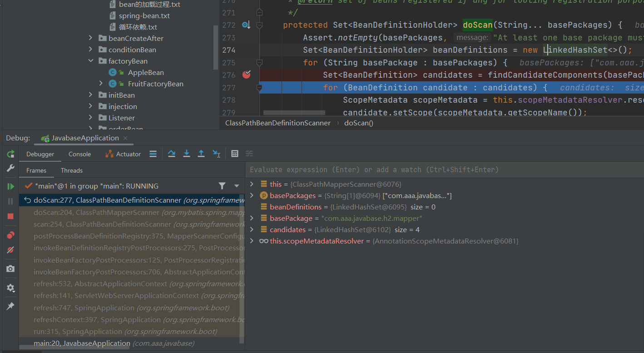The height and width of the screenshot is (353, 644).
Task: View breakpoints icon
Action: pyautogui.click(x=10, y=235)
